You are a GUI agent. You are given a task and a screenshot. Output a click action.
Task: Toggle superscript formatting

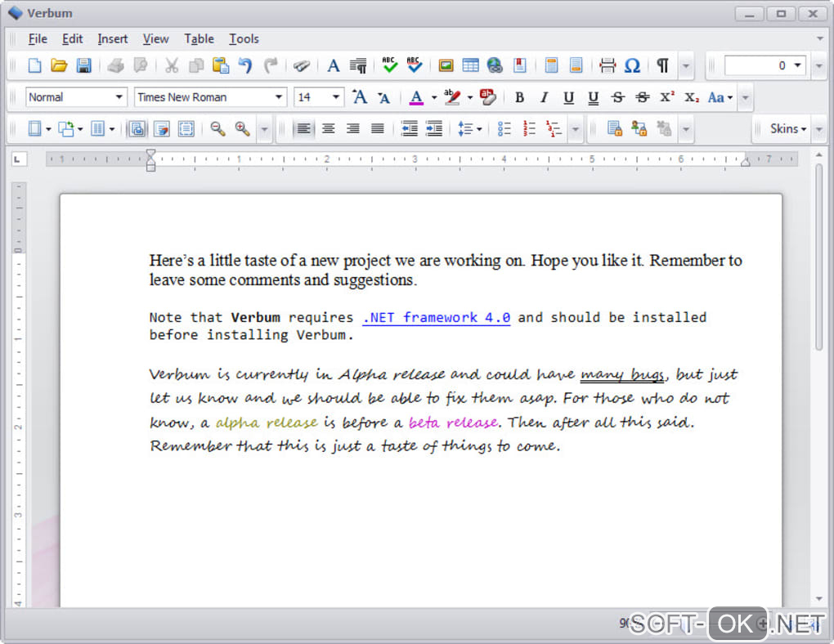pos(666,97)
